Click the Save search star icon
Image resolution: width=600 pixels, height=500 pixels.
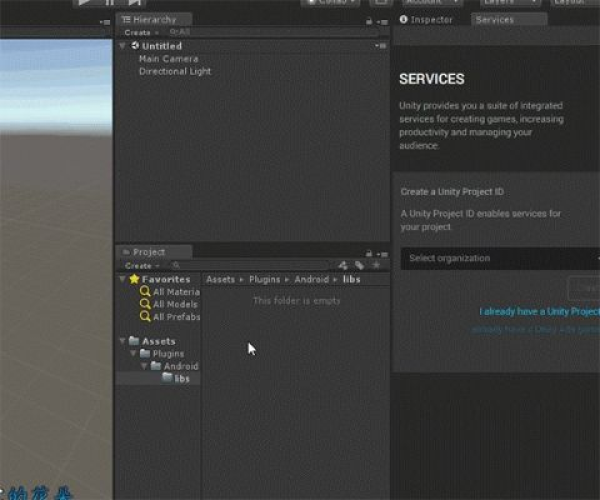tap(377, 265)
